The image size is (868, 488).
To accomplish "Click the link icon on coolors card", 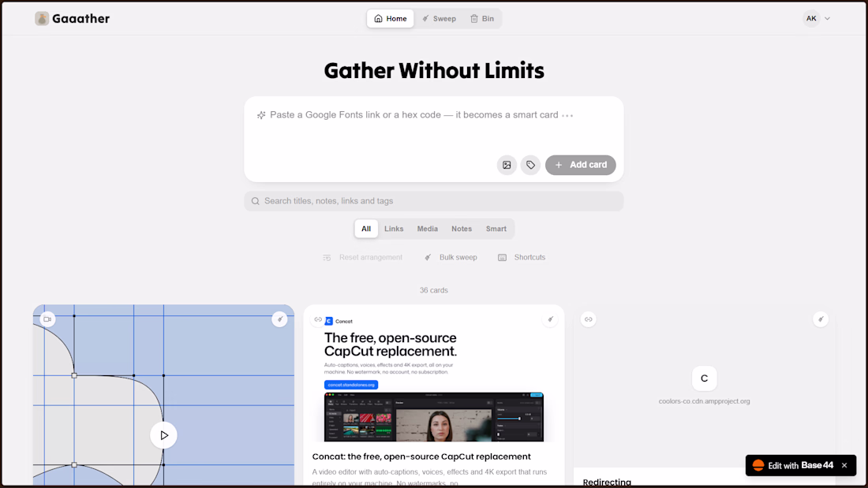I will point(589,319).
